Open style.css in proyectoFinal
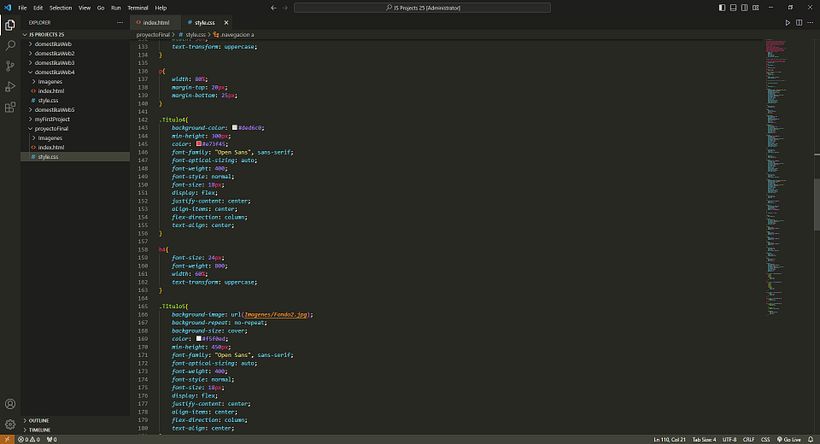The height and width of the screenshot is (444, 820). (x=48, y=157)
